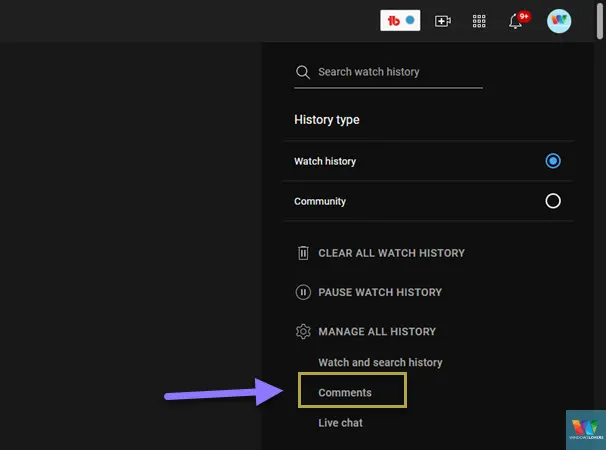Click the magnifier icon beside search field
Screen dimensions: 606x450
click(302, 72)
